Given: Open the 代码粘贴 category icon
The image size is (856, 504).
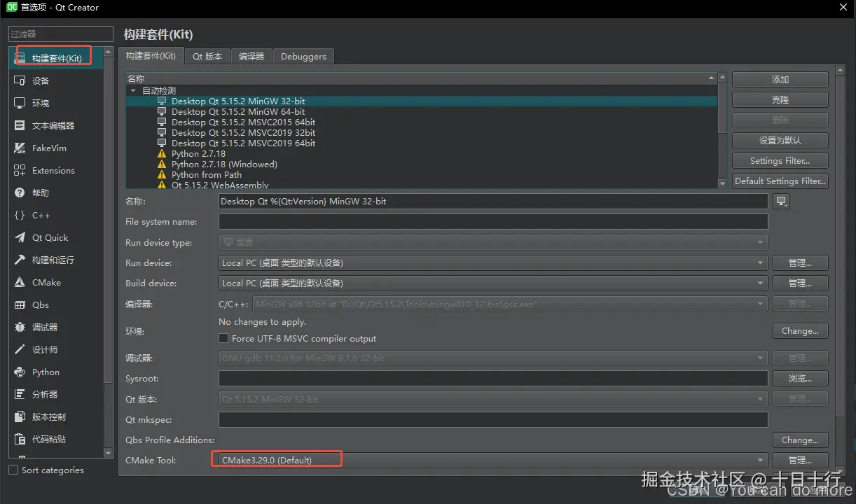Looking at the screenshot, I should point(20,439).
